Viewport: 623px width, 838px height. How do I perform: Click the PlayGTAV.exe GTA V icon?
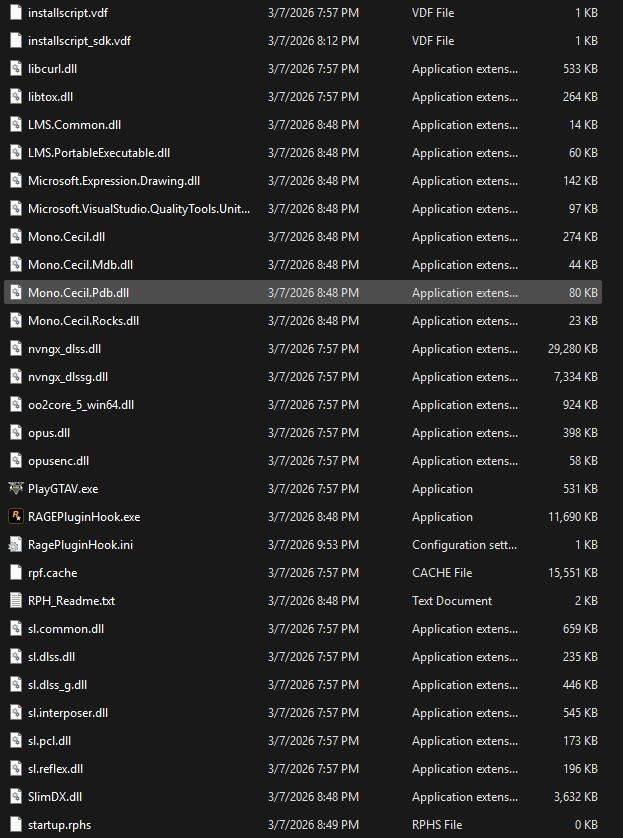click(16, 488)
